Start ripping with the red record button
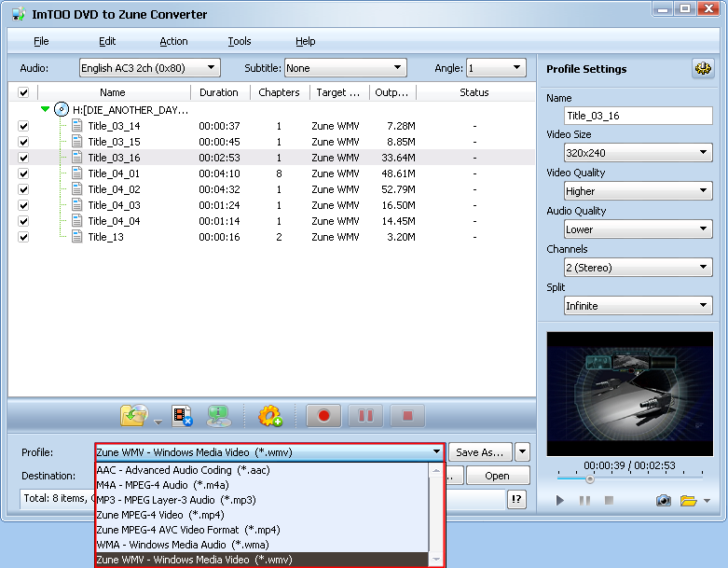The width and height of the screenshot is (728, 568). point(323,415)
